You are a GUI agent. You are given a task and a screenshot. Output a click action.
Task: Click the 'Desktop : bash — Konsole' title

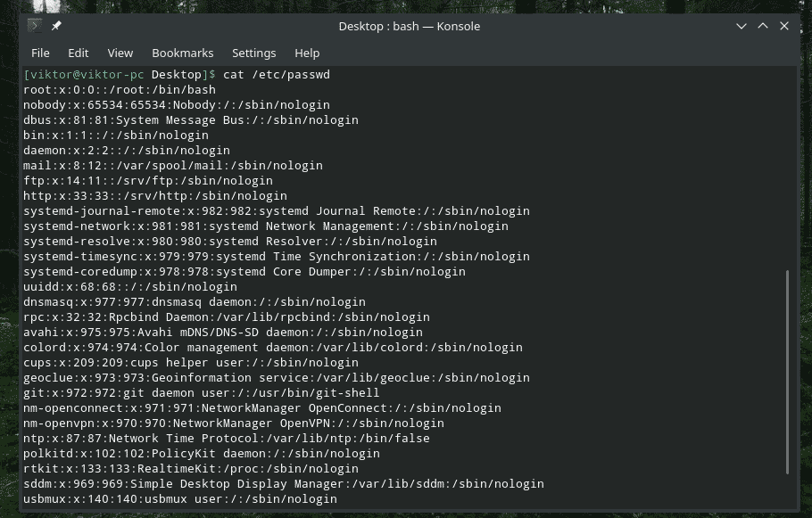(x=409, y=26)
